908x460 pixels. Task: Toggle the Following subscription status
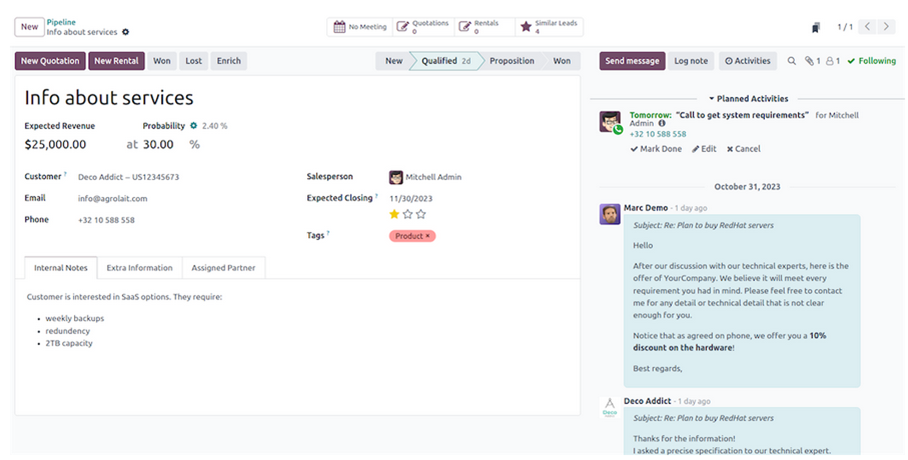pos(871,61)
